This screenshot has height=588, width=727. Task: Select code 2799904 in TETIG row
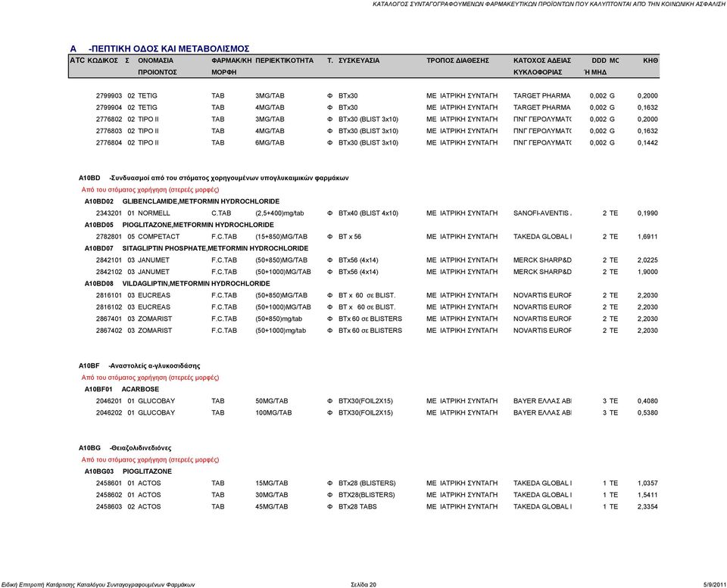[x=109, y=107]
